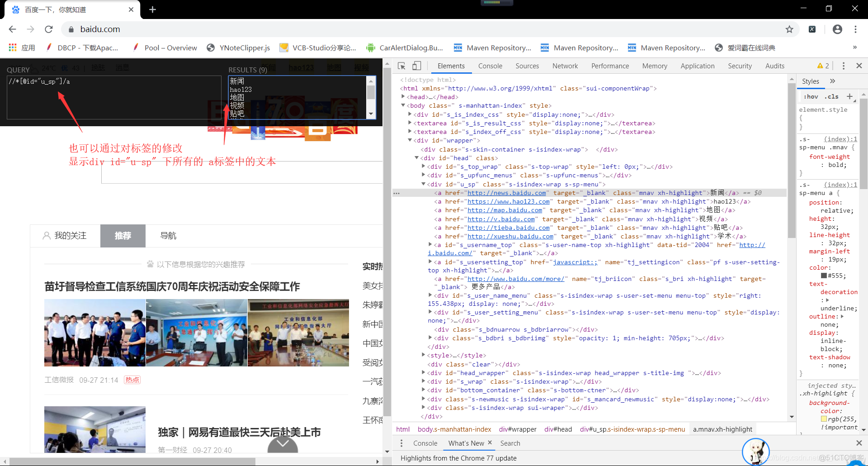This screenshot has height=466, width=868.
Task: Expand the text-decoration property triangle
Action: coord(828,300)
